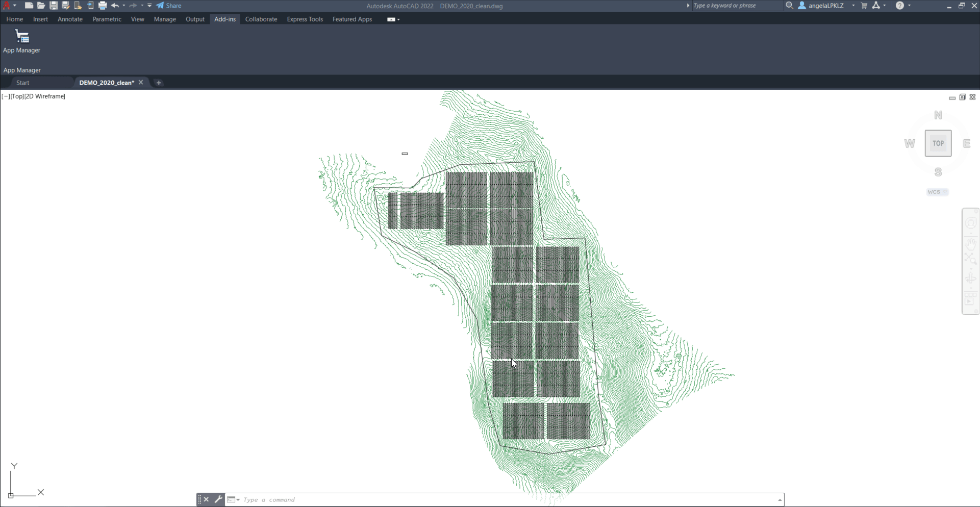Click the New drawing icon
The height and width of the screenshot is (507, 980).
click(29, 6)
